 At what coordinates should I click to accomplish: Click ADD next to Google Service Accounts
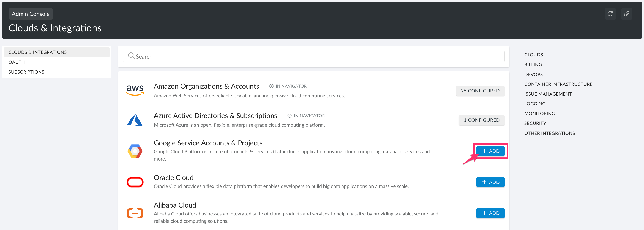pyautogui.click(x=490, y=151)
